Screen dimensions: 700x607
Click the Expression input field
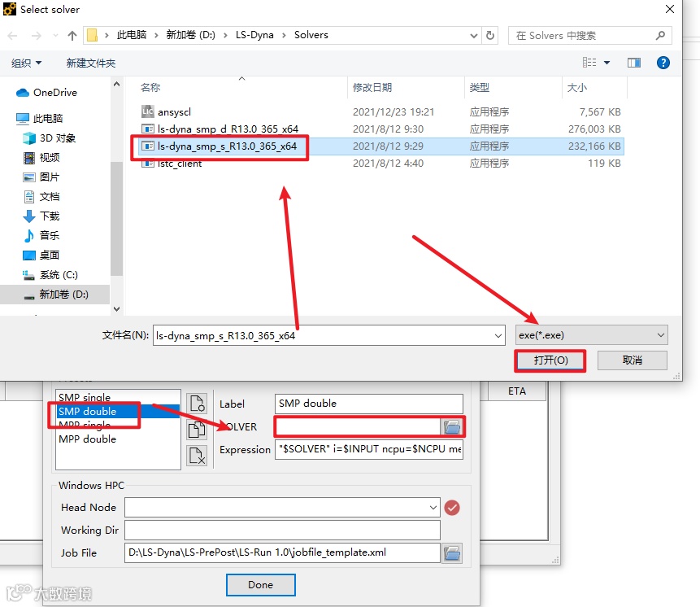[x=369, y=449]
